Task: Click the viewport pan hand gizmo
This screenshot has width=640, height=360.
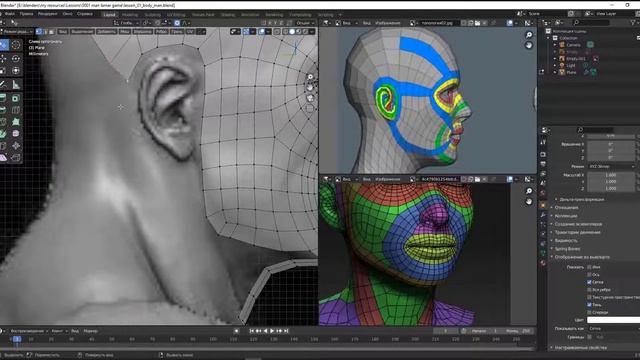Action: tap(310, 87)
